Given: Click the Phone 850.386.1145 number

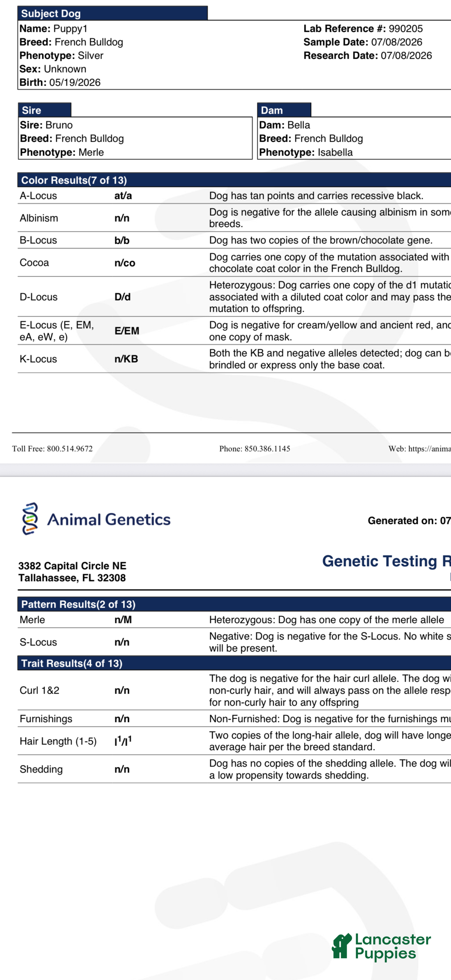Looking at the screenshot, I should click(267, 449).
